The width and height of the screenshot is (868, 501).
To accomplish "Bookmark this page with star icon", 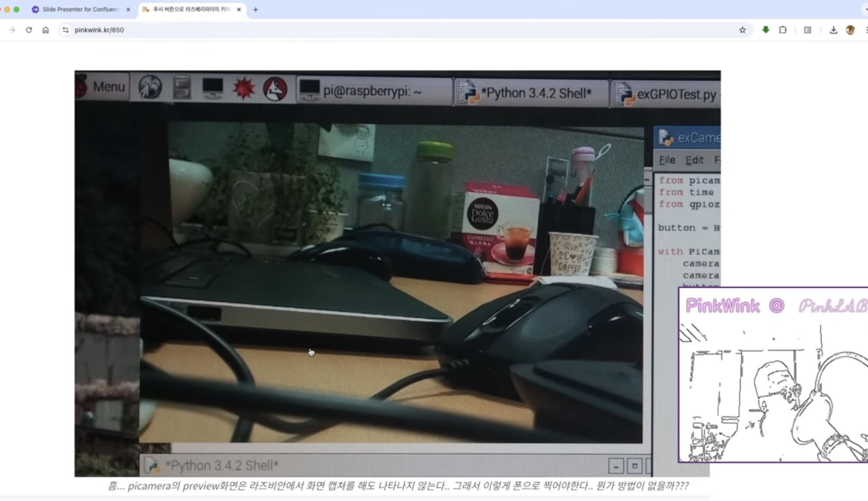I will coord(742,30).
